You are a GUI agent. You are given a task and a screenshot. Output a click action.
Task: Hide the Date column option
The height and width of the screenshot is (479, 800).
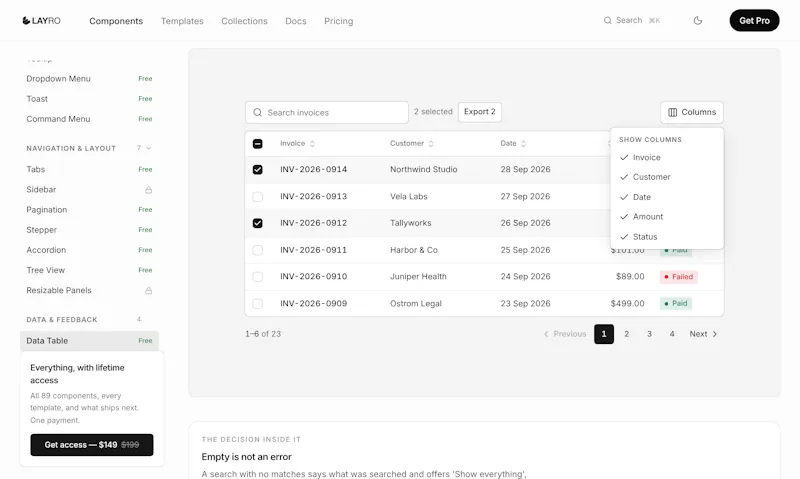coord(667,197)
